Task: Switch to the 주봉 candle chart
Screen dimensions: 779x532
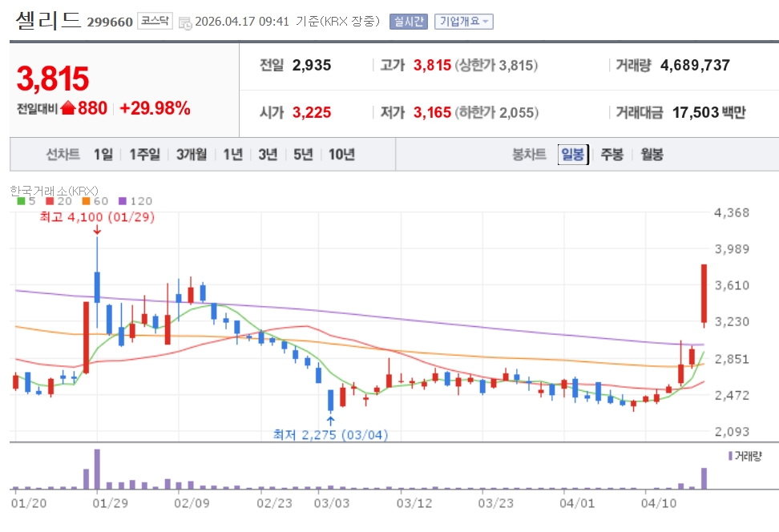Action: [611, 155]
